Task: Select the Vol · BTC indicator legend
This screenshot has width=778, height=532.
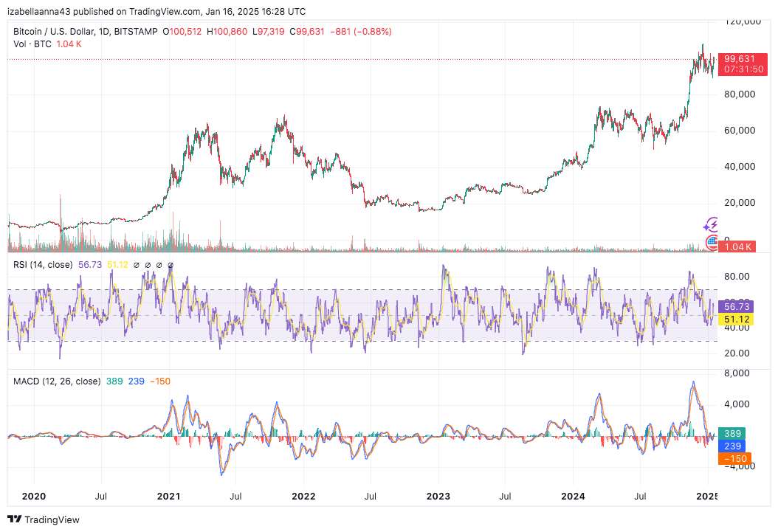Action: [x=32, y=44]
